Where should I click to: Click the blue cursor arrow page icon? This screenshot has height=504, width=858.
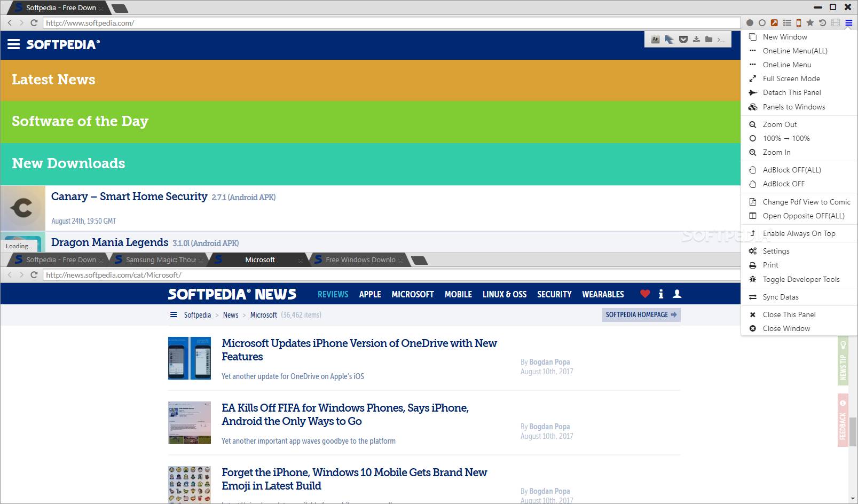pyautogui.click(x=669, y=40)
